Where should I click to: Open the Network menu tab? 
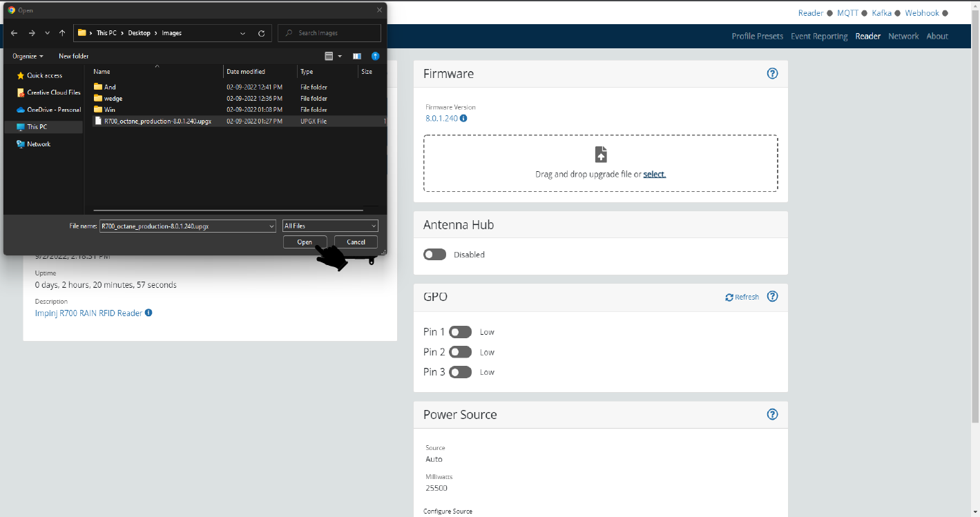click(903, 37)
